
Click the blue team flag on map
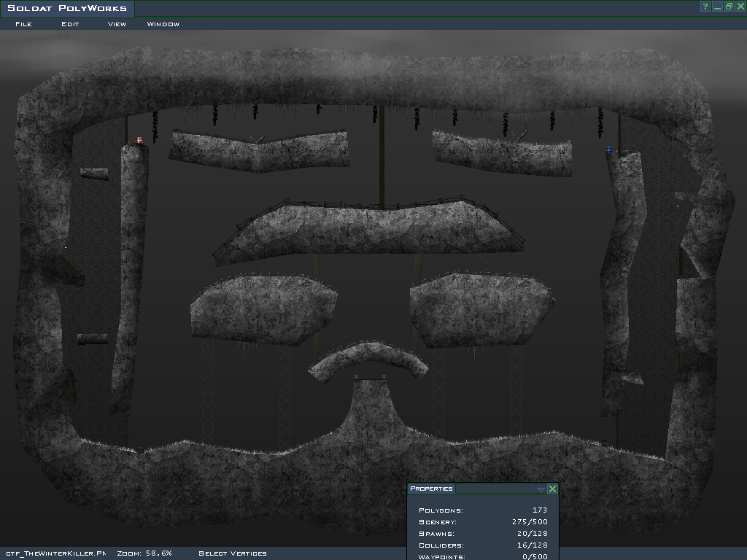pyautogui.click(x=609, y=149)
